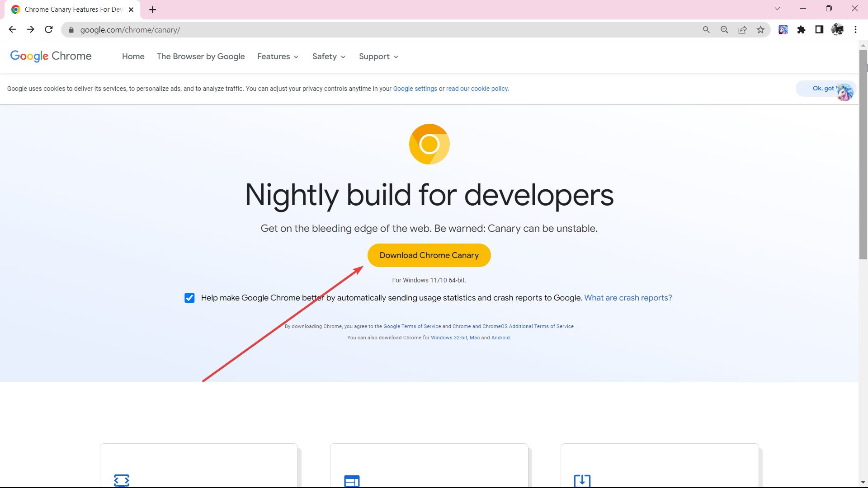Open Google Terms of Service link
The width and height of the screenshot is (868, 488).
412,326
